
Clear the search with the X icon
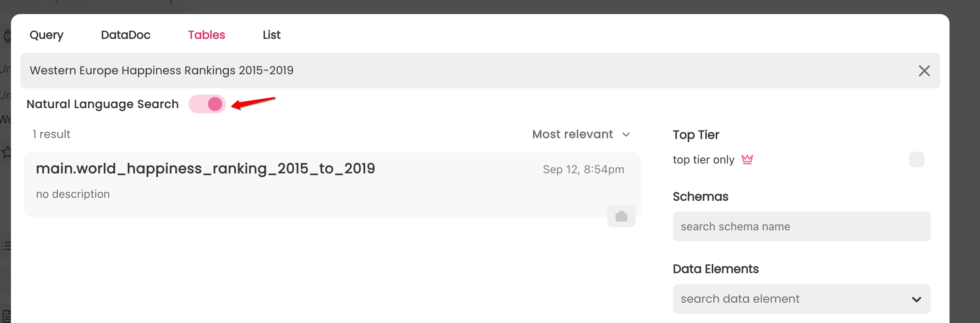tap(924, 71)
